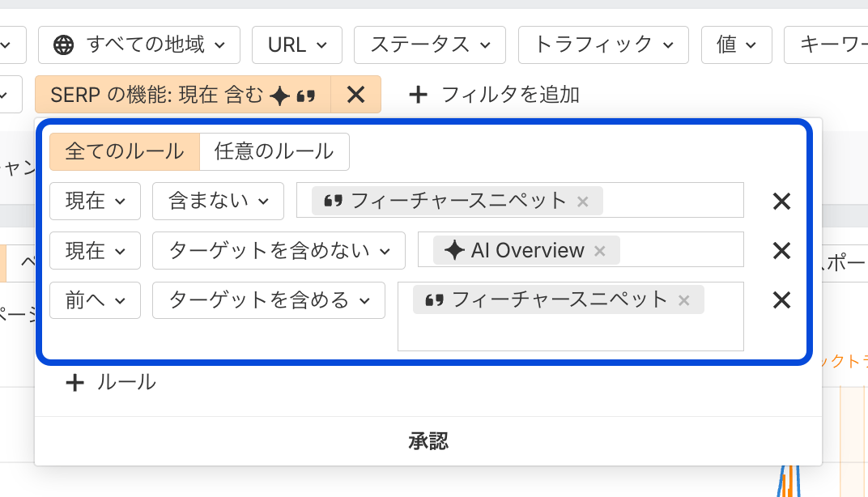Delete the first フィーチャースニペット rule row
This screenshot has width=868, height=497.
click(781, 202)
